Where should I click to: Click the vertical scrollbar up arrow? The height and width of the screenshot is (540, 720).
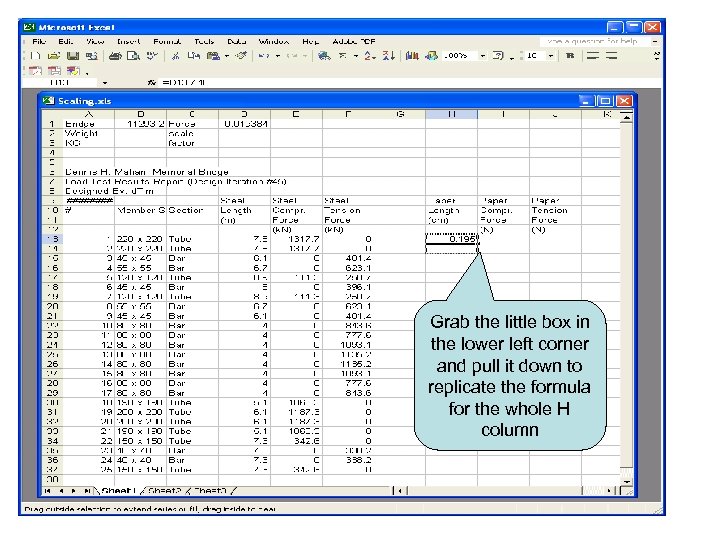click(x=627, y=118)
